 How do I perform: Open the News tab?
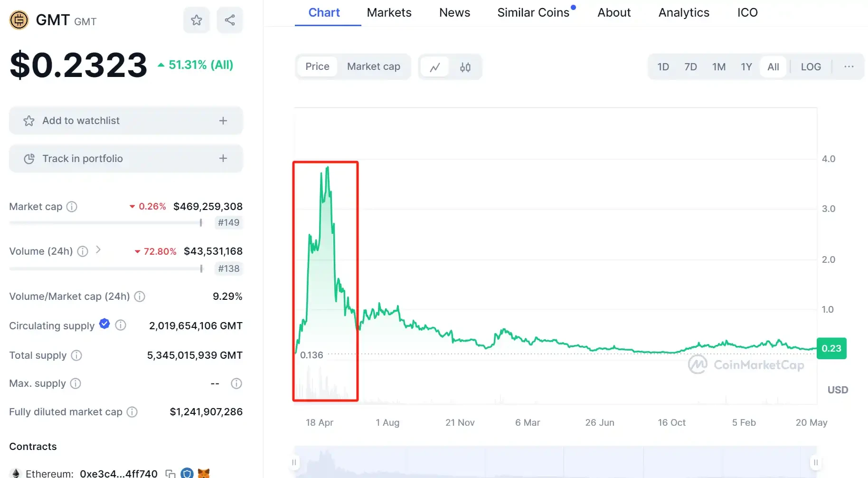coord(454,12)
